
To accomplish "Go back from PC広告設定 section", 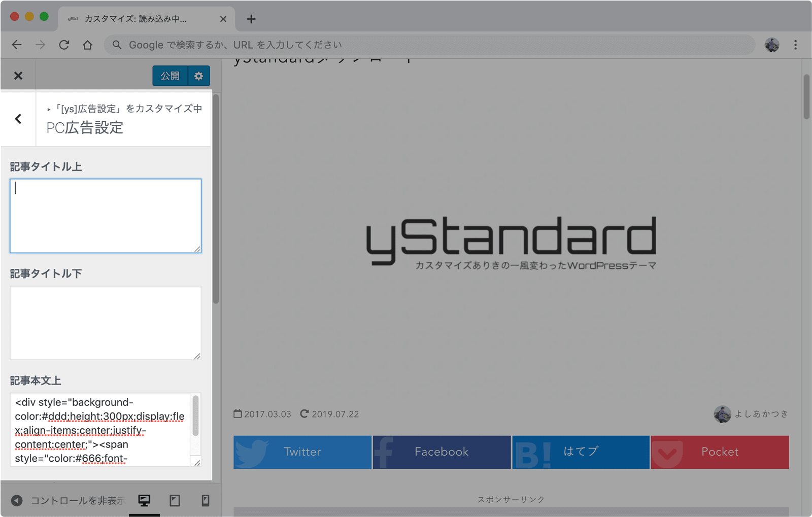I will click(x=18, y=119).
